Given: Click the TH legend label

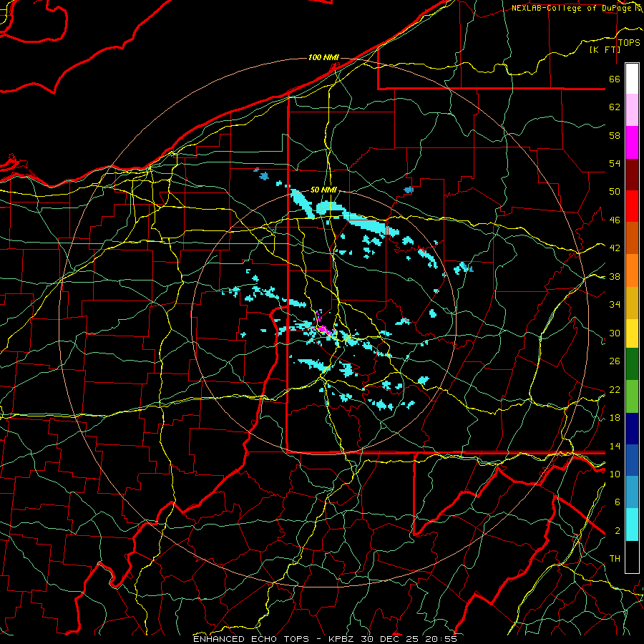Looking at the screenshot, I should tap(615, 559).
